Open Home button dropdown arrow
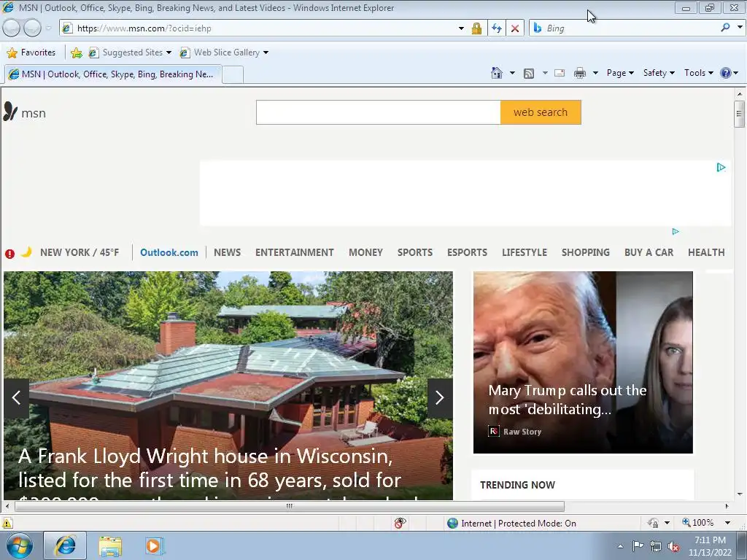Screen dimensions: 747x560 tap(512, 74)
